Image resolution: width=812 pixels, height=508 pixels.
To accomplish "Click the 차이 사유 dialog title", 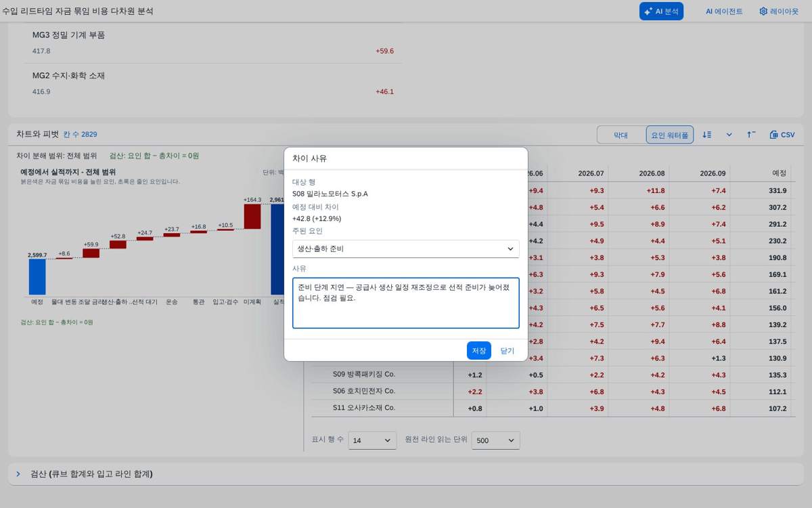I will tap(309, 158).
